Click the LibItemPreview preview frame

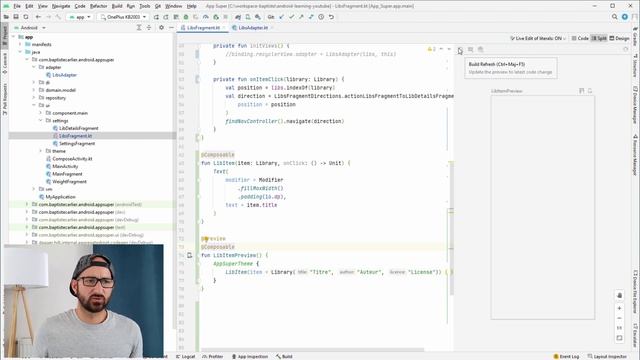click(542, 207)
